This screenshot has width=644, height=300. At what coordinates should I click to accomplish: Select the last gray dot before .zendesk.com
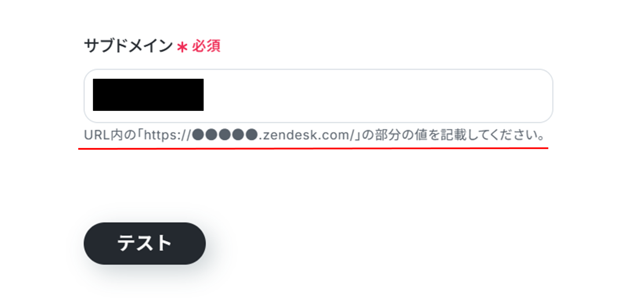(252, 135)
